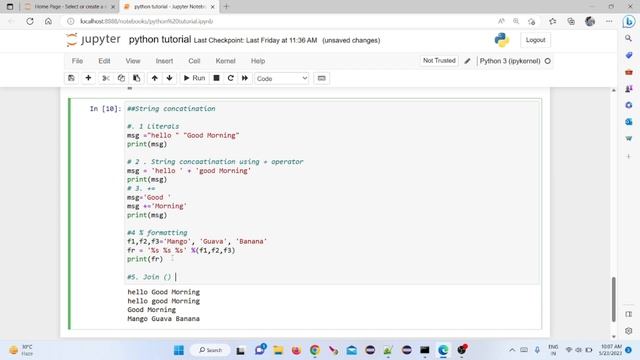Save and checkpoint the notebook
This screenshot has width=640, height=360.
tap(71, 78)
